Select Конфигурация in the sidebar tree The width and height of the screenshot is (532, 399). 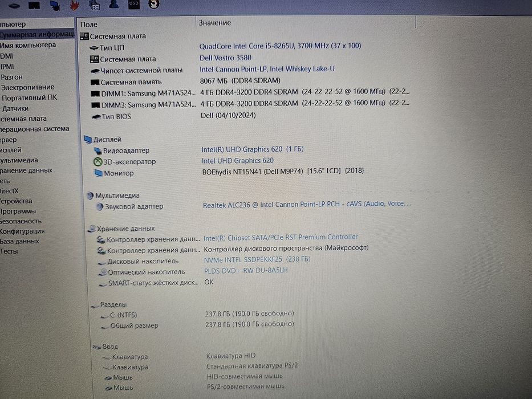[x=22, y=231]
